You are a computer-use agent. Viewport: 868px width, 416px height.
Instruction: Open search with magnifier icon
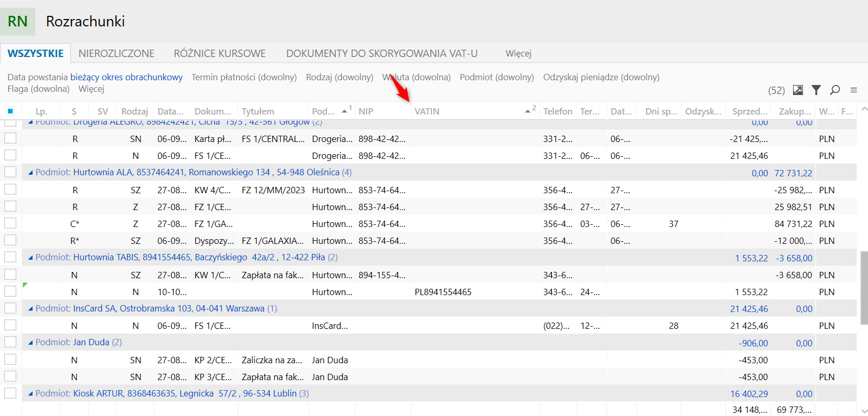coord(835,90)
